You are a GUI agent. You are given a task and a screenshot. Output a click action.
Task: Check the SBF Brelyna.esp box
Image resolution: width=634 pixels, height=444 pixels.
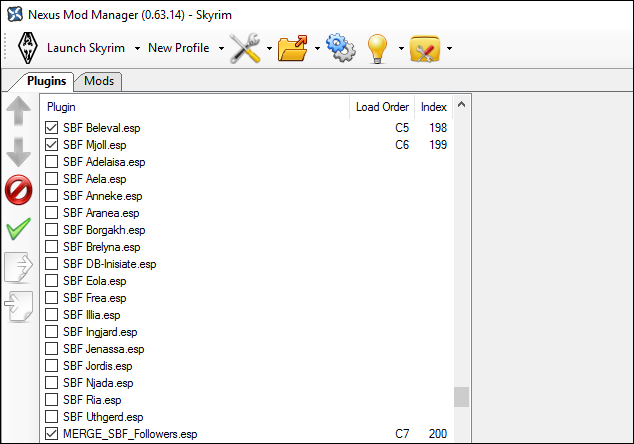[51, 247]
